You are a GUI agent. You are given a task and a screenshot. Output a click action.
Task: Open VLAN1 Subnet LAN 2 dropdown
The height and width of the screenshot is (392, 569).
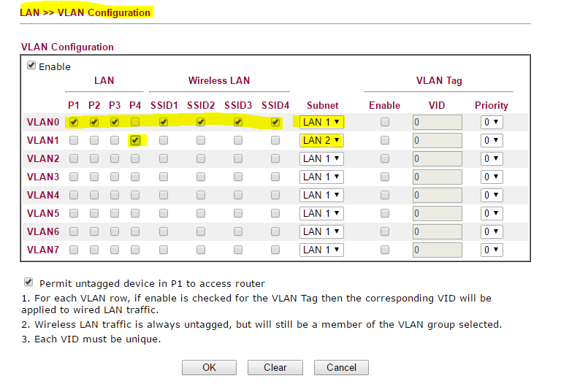322,140
